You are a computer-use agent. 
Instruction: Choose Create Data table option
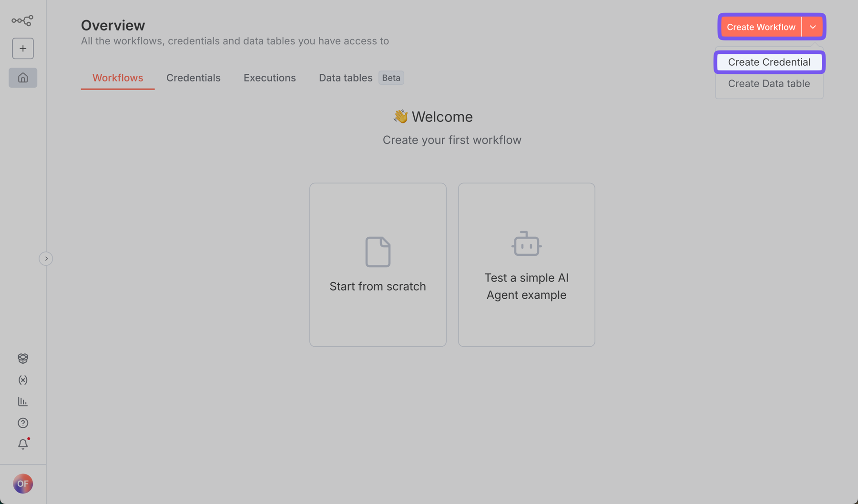pyautogui.click(x=769, y=84)
